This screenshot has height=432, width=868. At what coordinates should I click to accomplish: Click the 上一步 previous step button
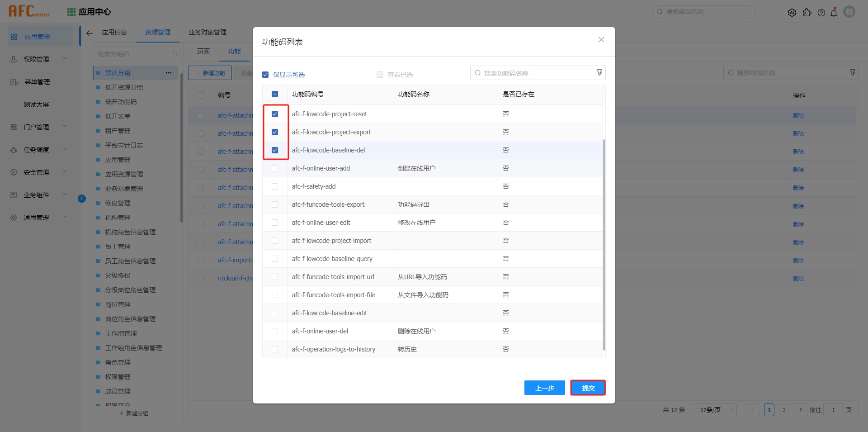pos(544,388)
